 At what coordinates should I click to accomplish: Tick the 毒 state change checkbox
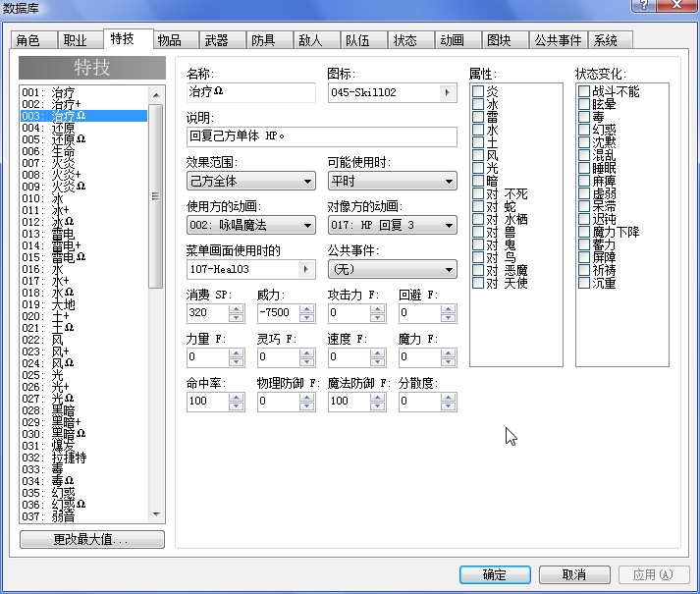point(584,117)
